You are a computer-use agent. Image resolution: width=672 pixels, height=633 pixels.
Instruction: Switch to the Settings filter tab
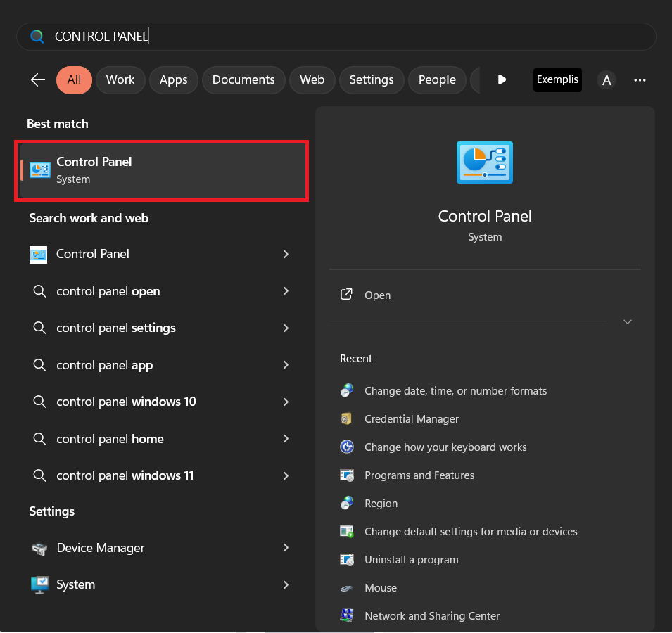pos(372,79)
